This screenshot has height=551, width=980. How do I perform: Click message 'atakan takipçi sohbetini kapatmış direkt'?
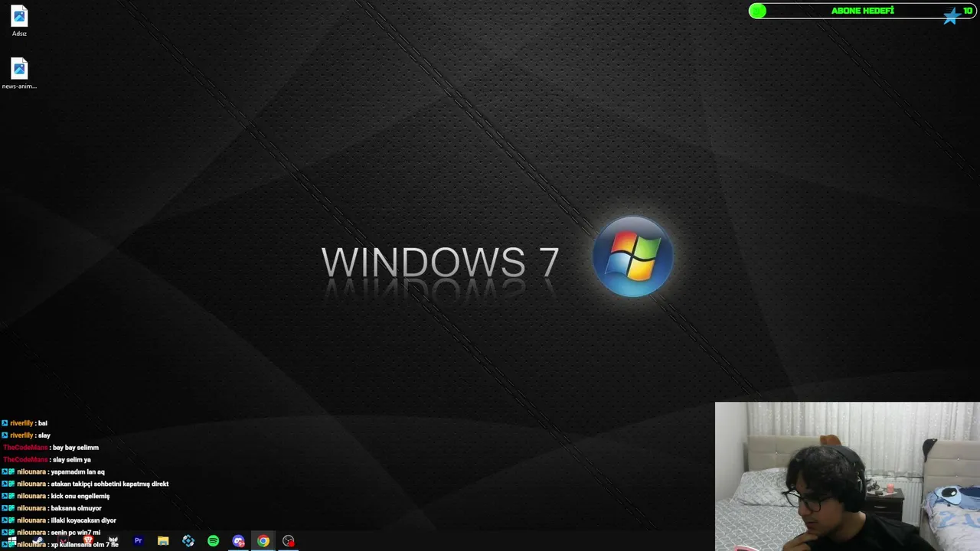click(109, 484)
